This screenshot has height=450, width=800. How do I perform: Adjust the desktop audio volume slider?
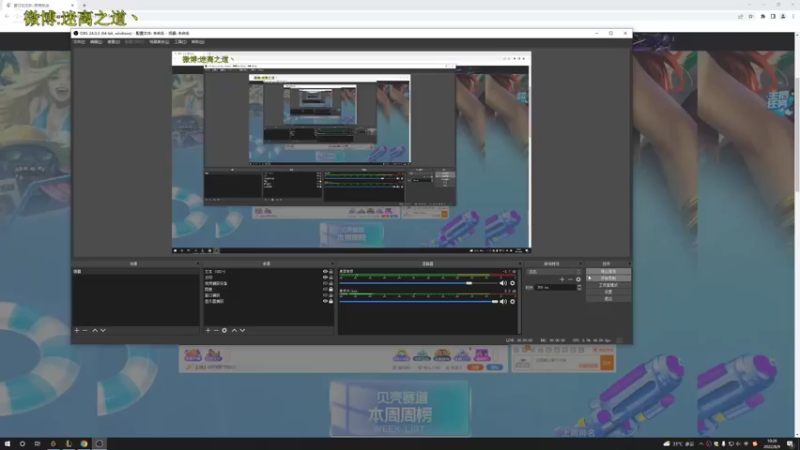[419, 283]
